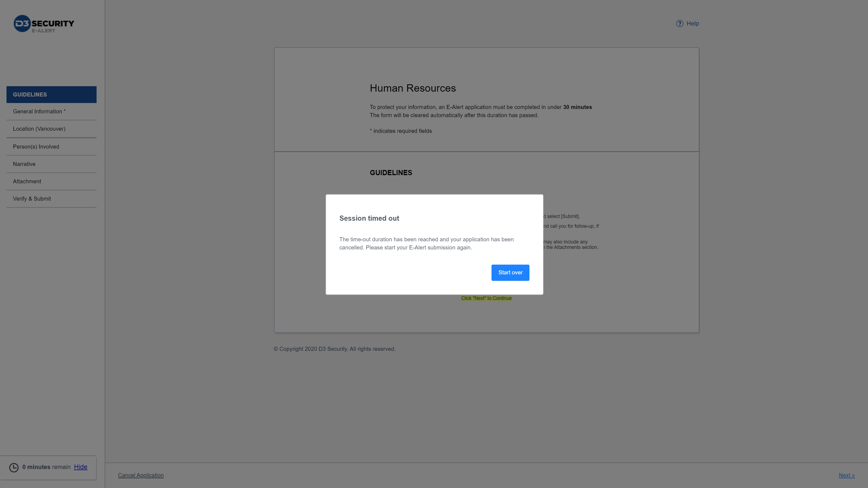Click the clock timer icon
This screenshot has width=868, height=488.
pyautogui.click(x=14, y=467)
